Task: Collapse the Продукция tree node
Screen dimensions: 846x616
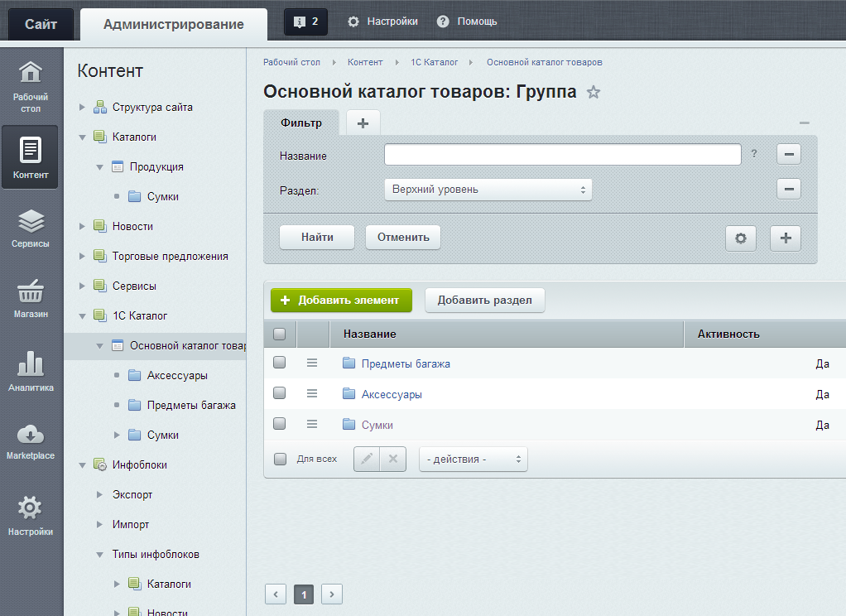Action: [x=100, y=166]
